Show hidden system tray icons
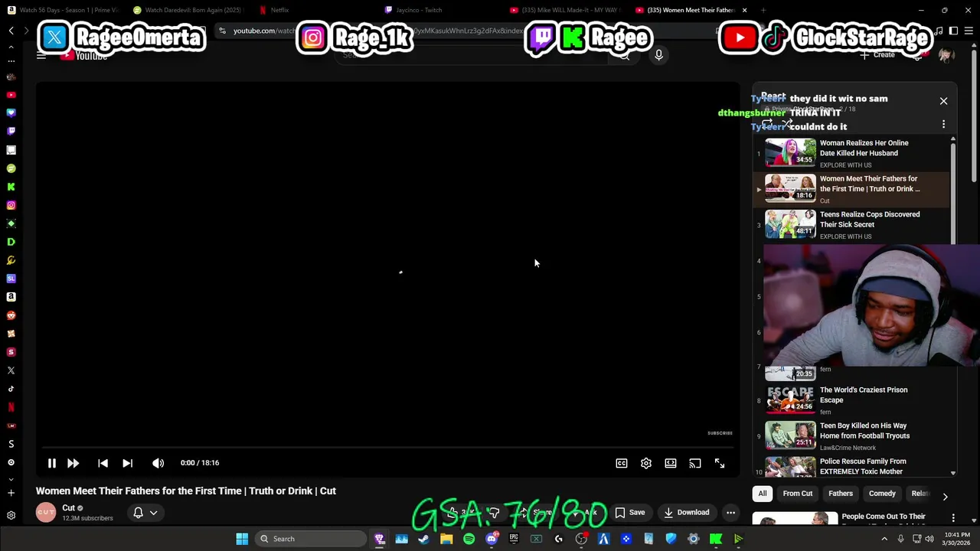 (x=884, y=539)
